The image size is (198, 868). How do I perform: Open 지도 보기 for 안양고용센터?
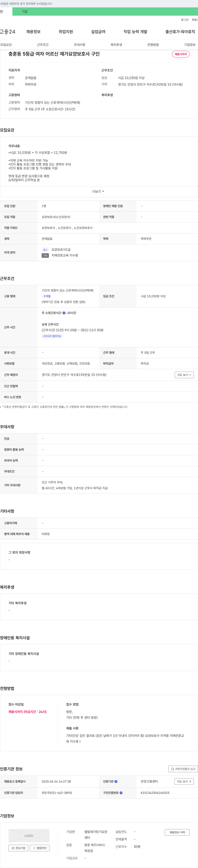[184, 781]
